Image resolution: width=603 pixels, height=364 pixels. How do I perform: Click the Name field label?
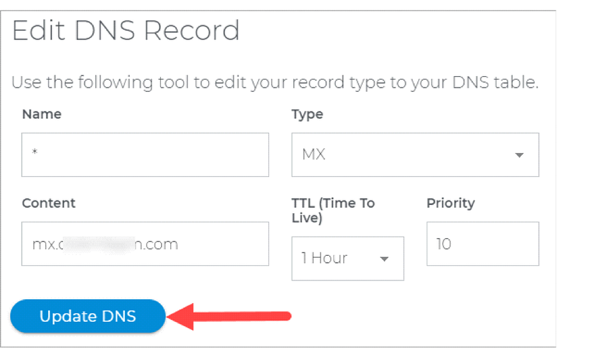41,114
